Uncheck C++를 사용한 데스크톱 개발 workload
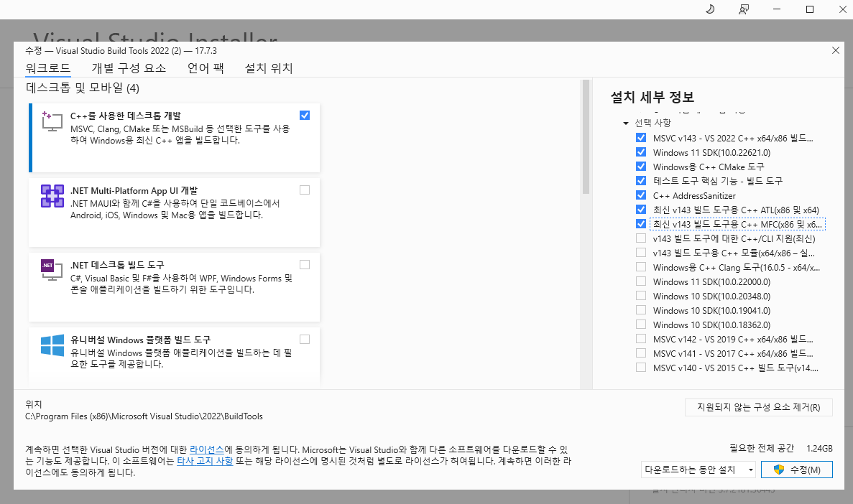The height and width of the screenshot is (504, 853). click(x=305, y=116)
